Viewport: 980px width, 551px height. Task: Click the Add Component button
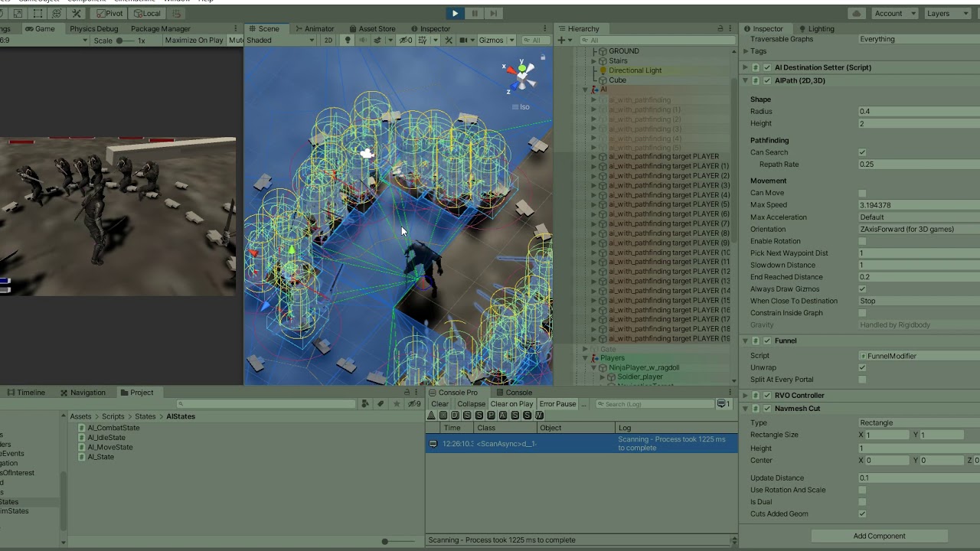coord(879,536)
